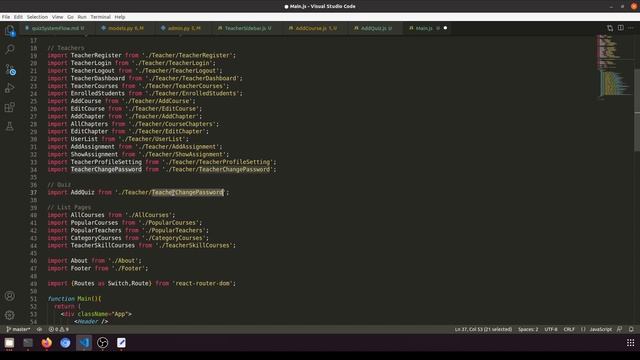640x360 pixels.
Task: Open the Search view in activity bar
Action: tap(10, 50)
